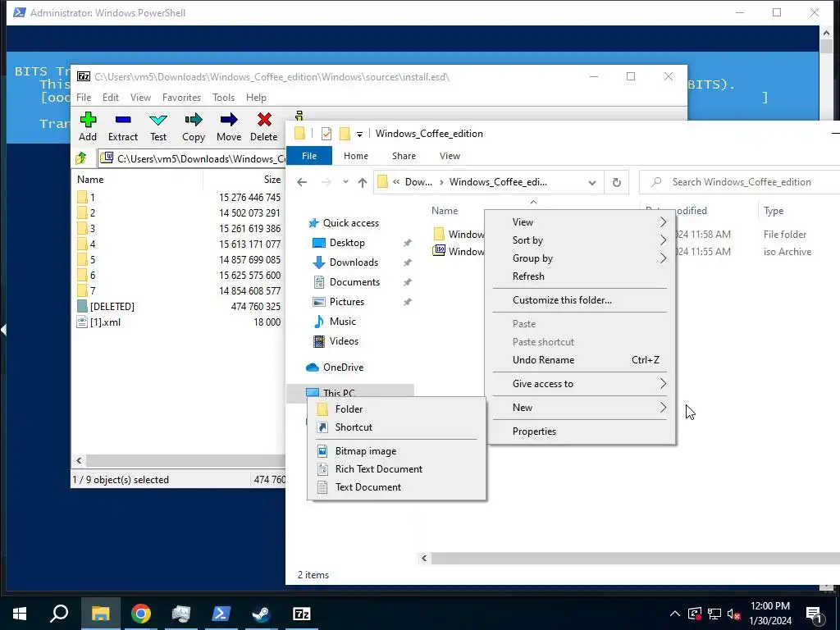Expand Give access to submenu
Image resolution: width=840 pixels, height=630 pixels.
[x=580, y=384]
